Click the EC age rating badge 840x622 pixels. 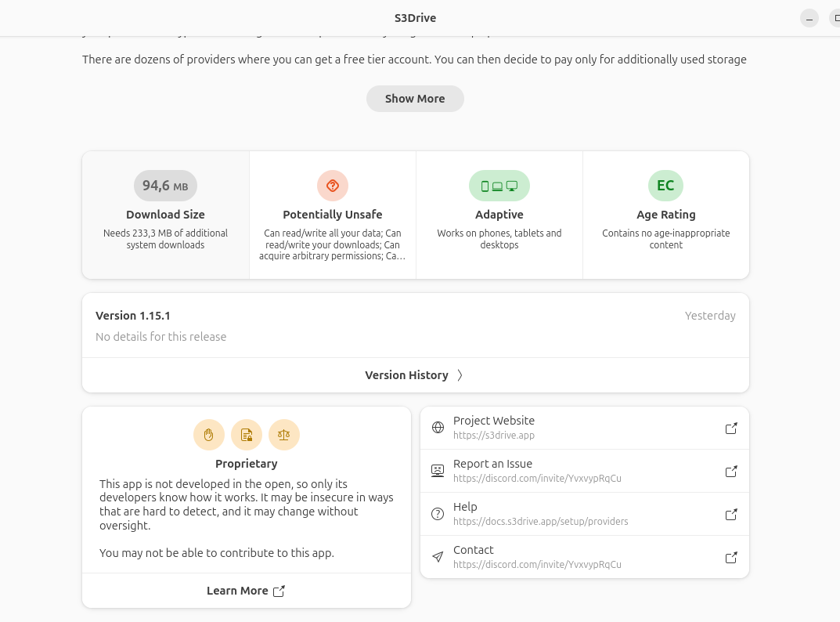tap(665, 186)
